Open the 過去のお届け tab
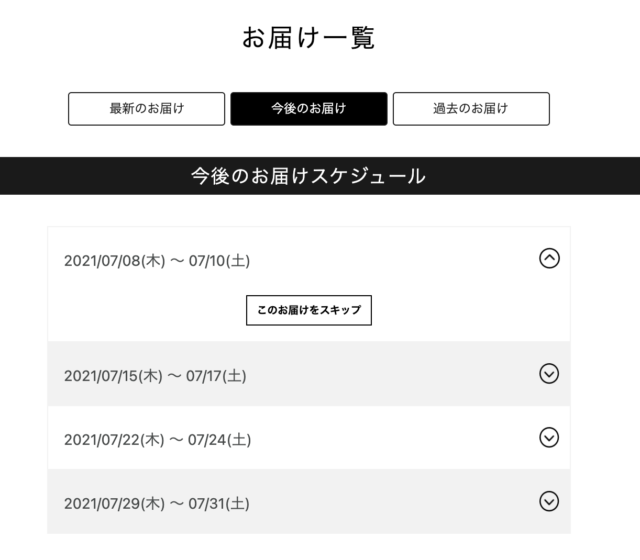Viewport: 640px width, 560px height. click(471, 109)
